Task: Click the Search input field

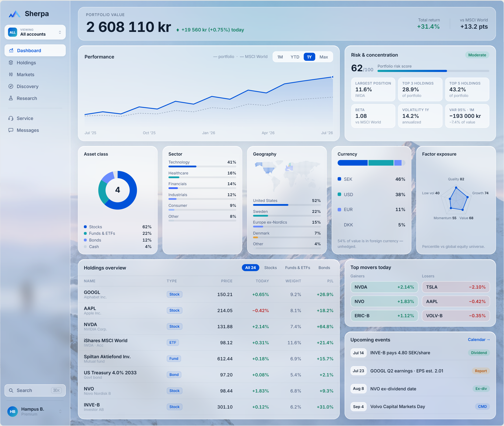Action: click(x=35, y=390)
